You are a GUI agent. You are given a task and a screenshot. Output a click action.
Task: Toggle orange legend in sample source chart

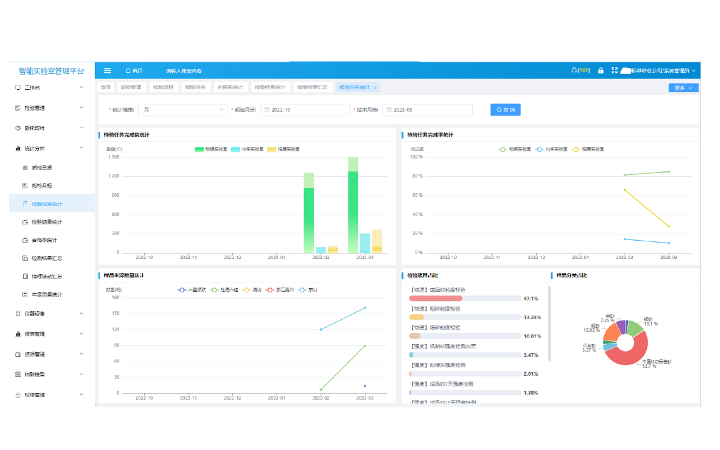(252, 290)
